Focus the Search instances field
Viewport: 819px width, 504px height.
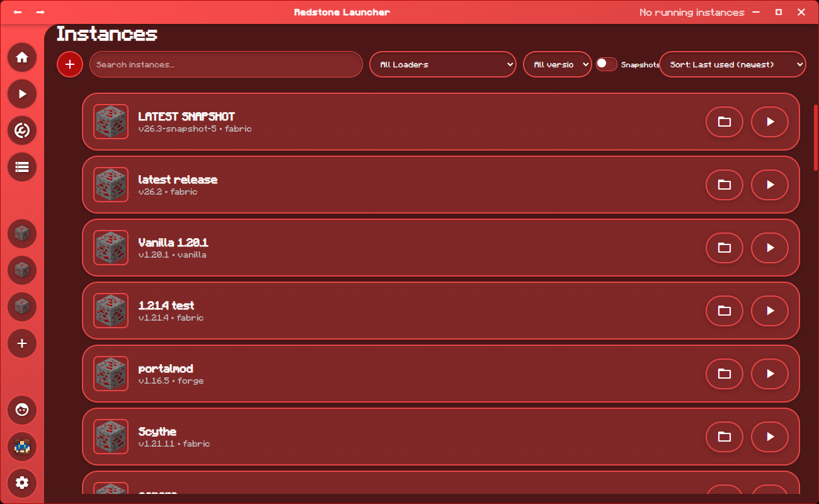tap(226, 64)
